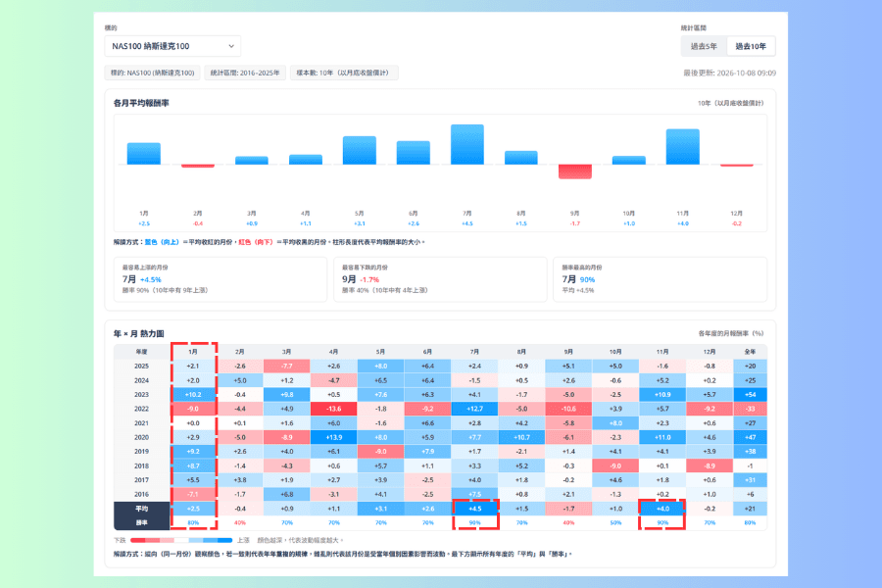Switch the range to 過去5年
The width and height of the screenshot is (882, 588).
[704, 46]
